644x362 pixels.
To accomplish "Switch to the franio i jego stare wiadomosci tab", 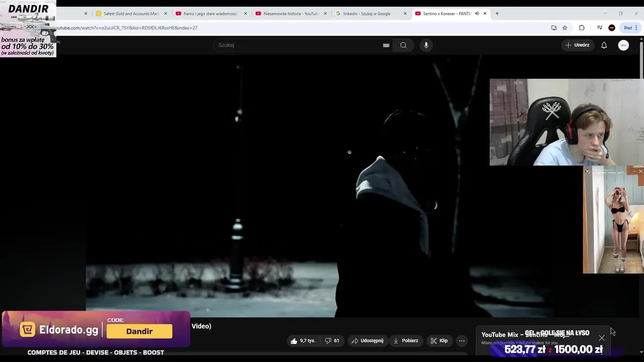I will point(210,14).
